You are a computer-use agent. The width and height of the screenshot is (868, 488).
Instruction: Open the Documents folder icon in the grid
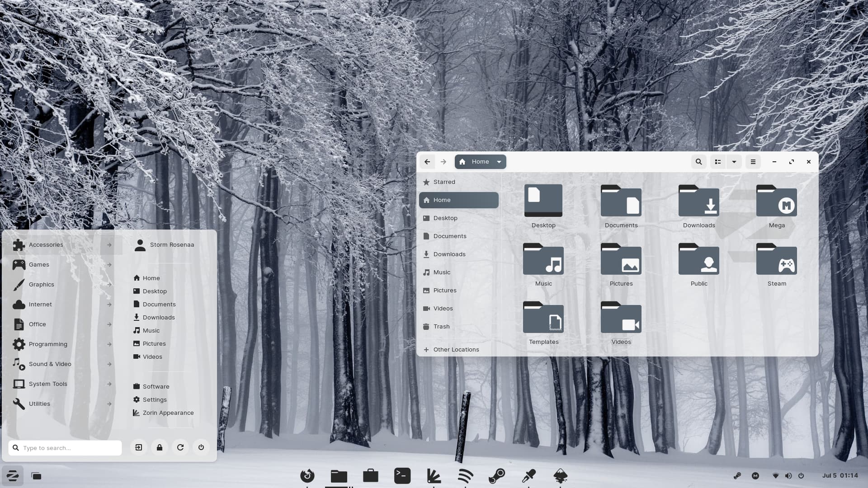621,201
